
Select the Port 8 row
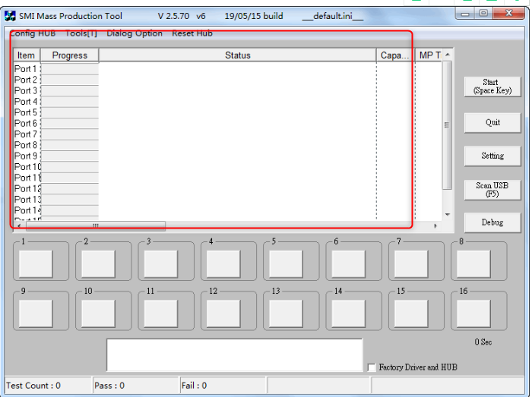pyautogui.click(x=228, y=145)
